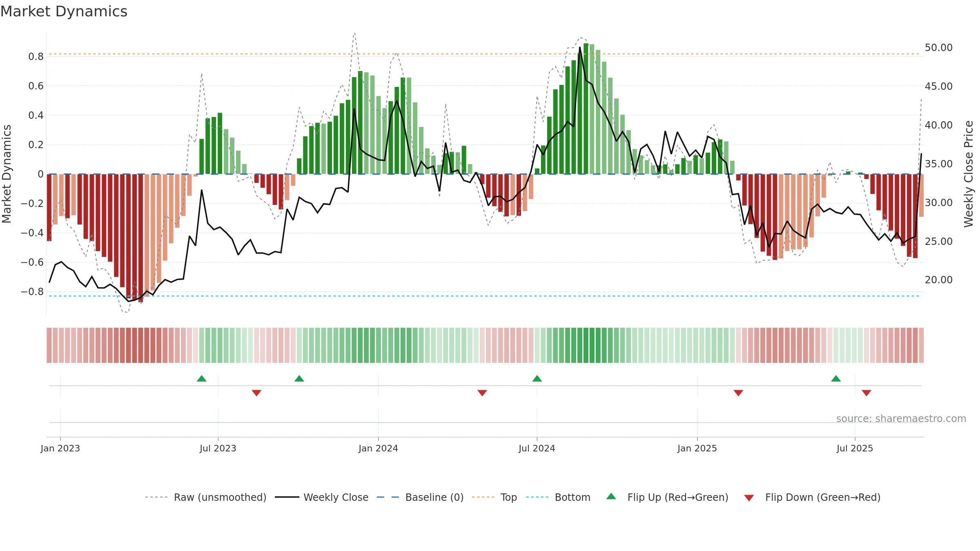Click the Jan 2025 axis label

[x=697, y=448]
